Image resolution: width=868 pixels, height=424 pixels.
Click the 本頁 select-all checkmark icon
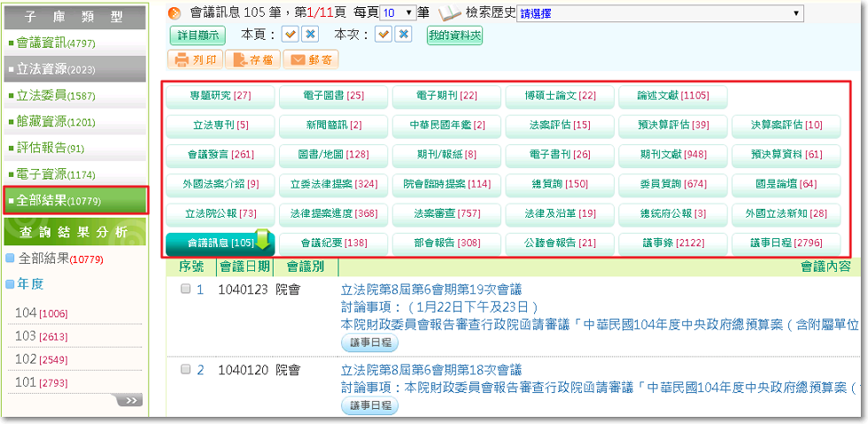coord(290,35)
